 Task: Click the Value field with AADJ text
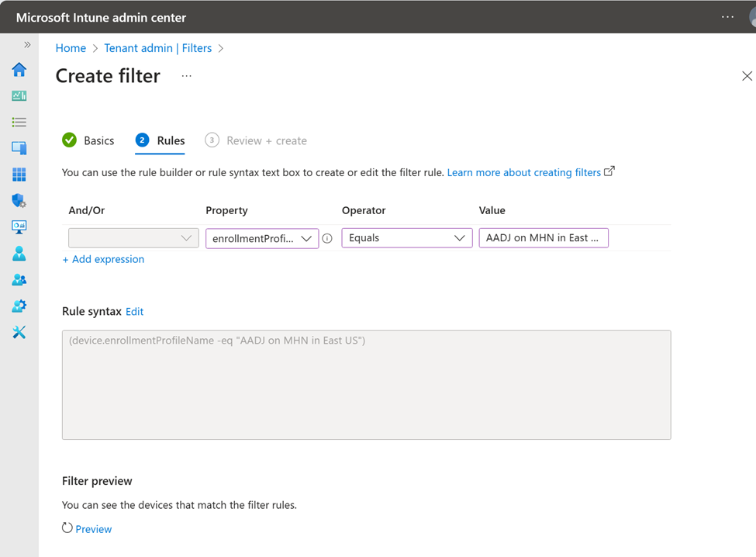543,238
